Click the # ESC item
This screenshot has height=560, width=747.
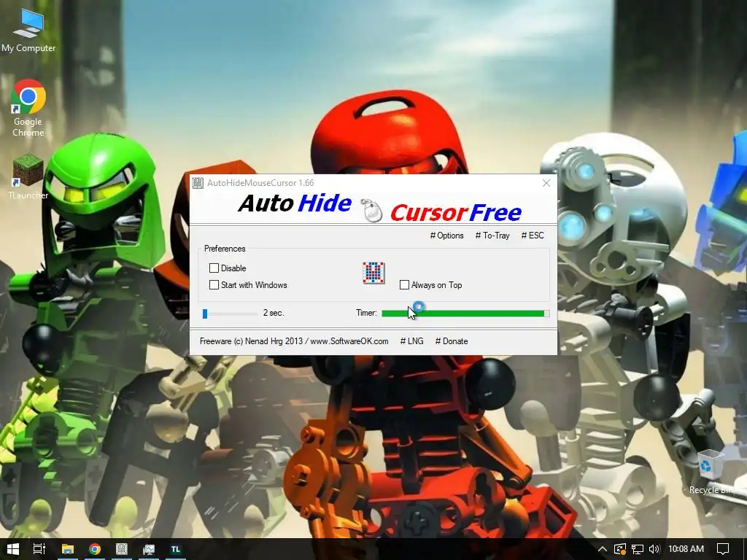click(x=533, y=236)
